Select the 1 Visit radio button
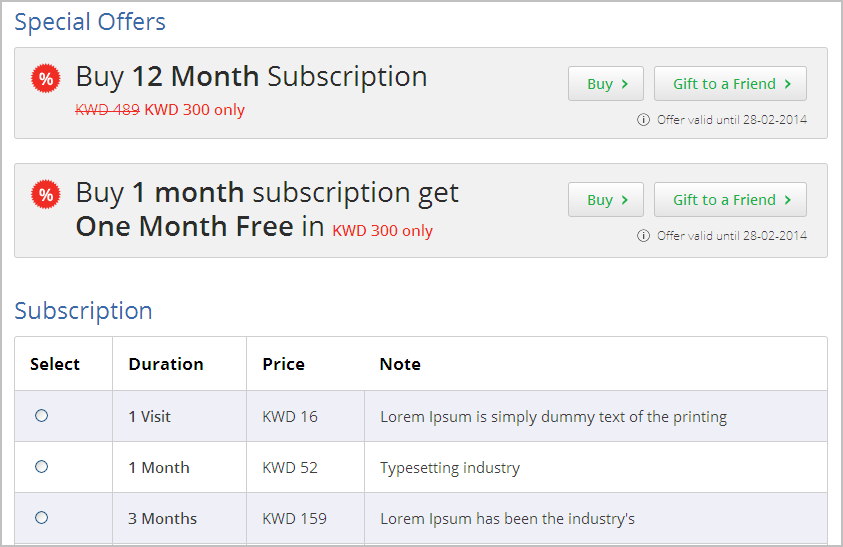 [x=41, y=415]
